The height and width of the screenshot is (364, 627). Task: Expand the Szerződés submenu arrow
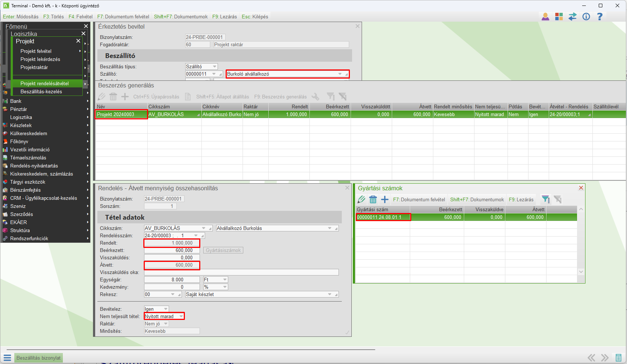88,214
